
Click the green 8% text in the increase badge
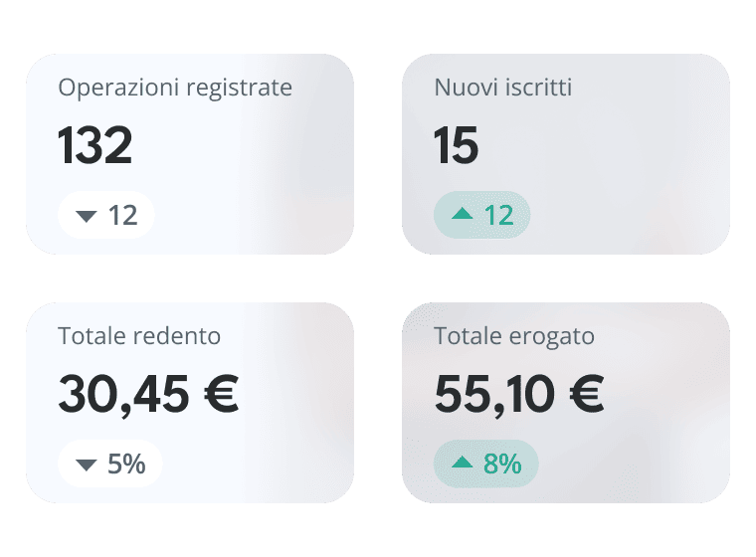click(x=502, y=464)
